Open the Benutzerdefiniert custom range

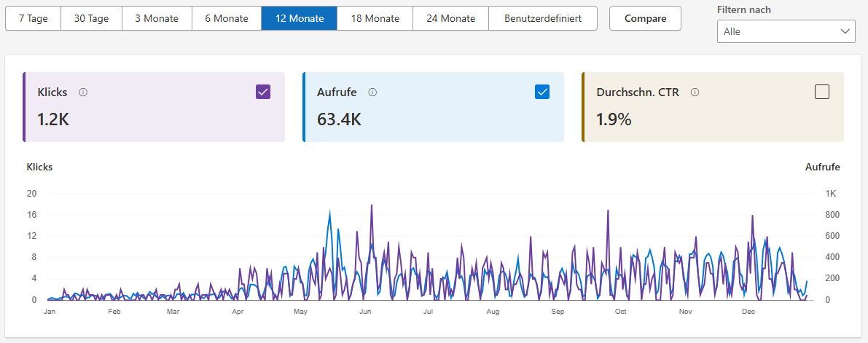tap(543, 18)
